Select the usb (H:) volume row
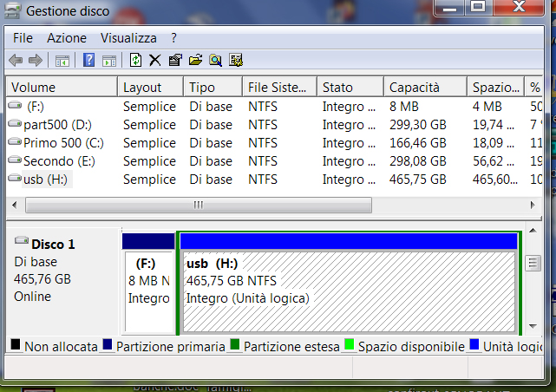This screenshot has width=556, height=392. click(x=274, y=180)
